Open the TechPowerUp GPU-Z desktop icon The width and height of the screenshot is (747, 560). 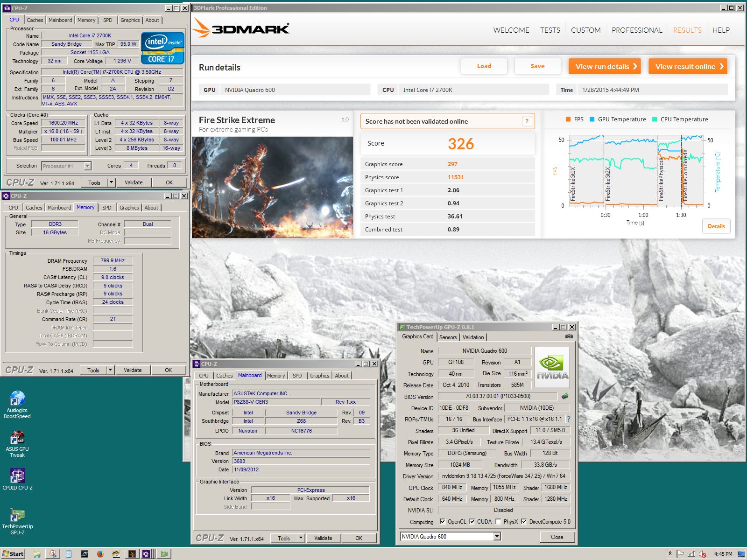17,521
